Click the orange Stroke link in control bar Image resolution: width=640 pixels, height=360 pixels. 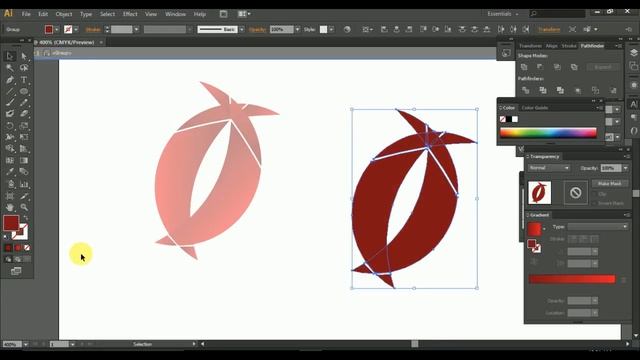(93, 29)
